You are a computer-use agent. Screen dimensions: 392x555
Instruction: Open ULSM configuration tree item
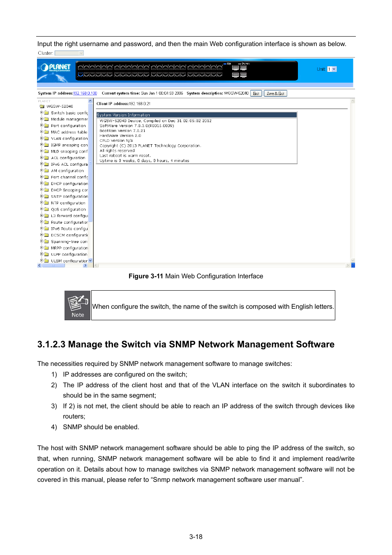[69, 261]
